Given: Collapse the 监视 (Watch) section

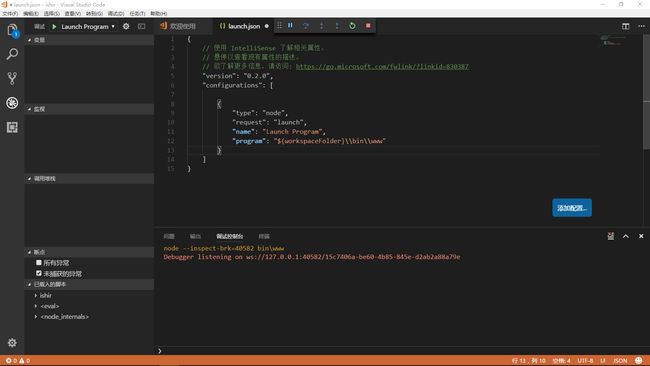Looking at the screenshot, I should point(89,109).
